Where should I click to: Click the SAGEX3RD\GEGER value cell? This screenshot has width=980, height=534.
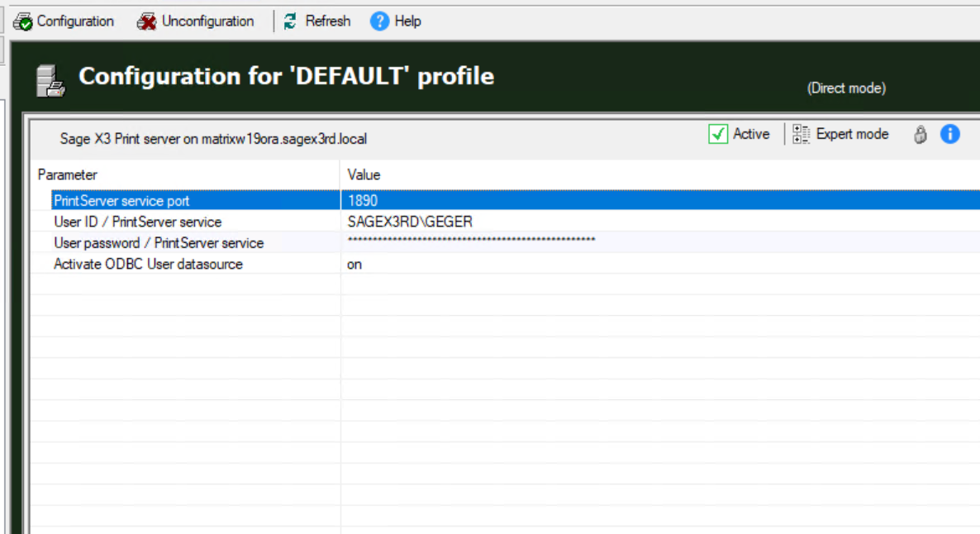tap(660, 222)
